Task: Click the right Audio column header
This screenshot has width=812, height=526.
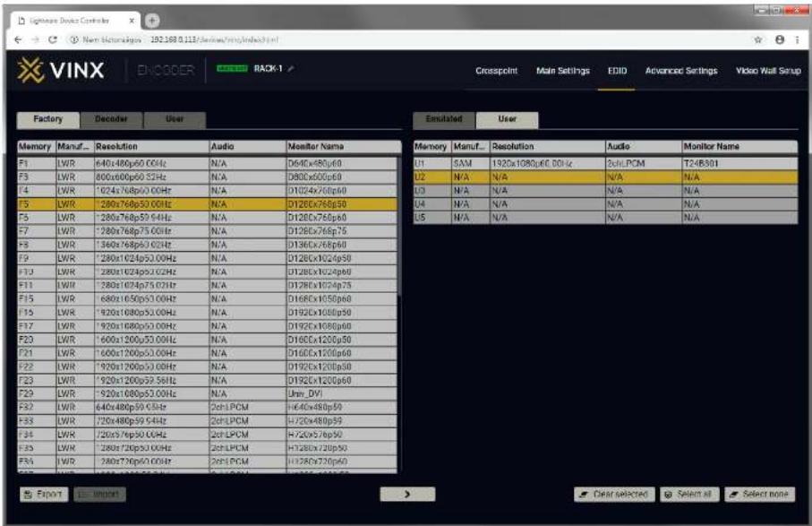Action: (643, 147)
